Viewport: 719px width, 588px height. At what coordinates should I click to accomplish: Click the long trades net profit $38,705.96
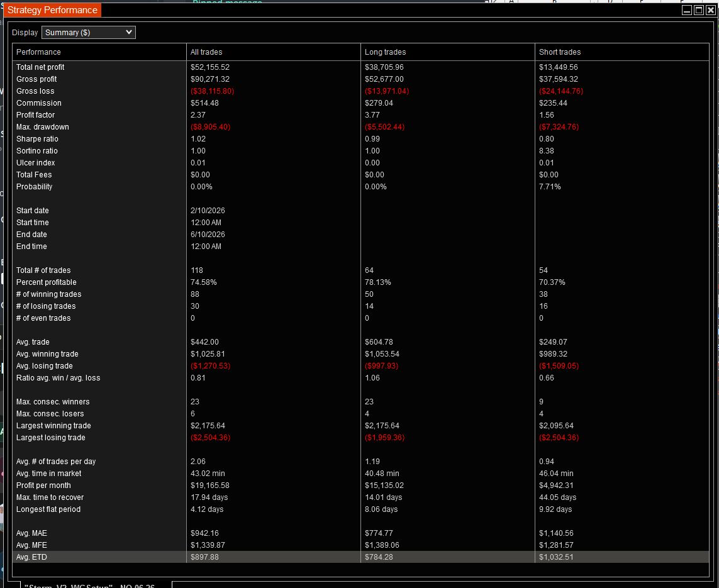pos(384,67)
